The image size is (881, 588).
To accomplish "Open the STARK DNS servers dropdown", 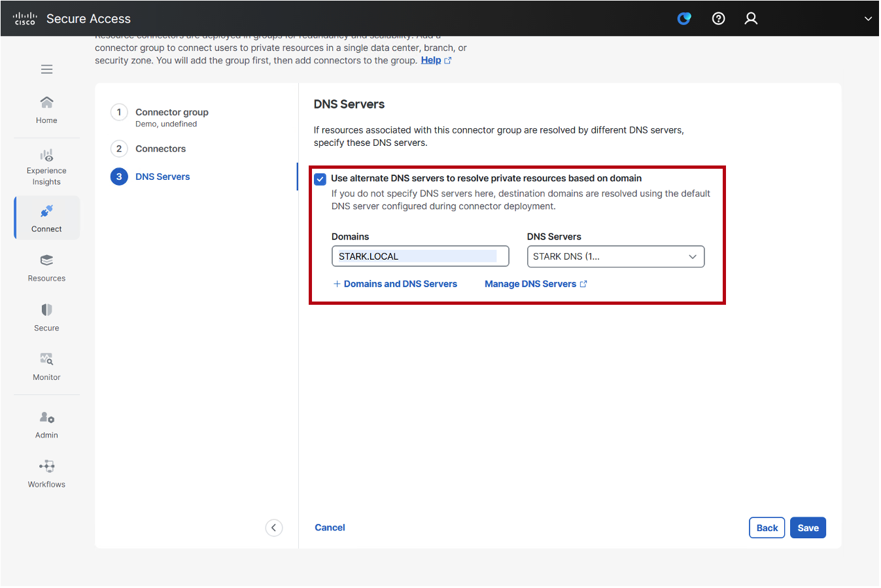I will coord(615,256).
